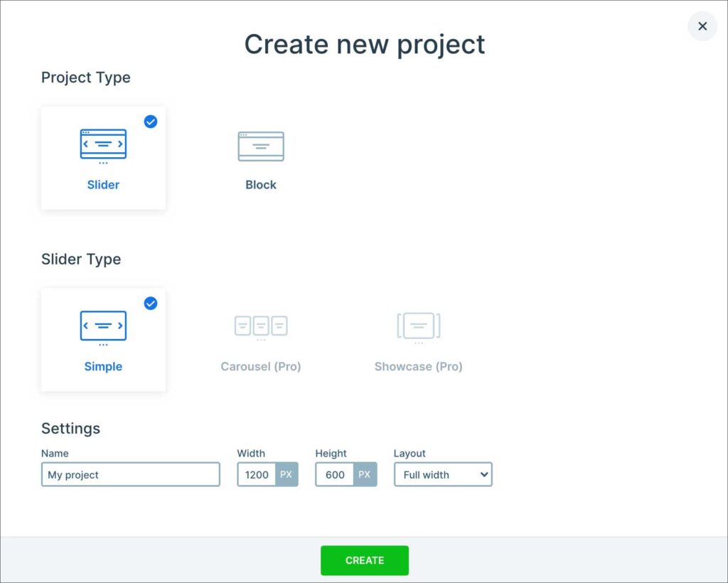Open the Layout dropdown
Viewport: 728px width, 583px height.
(x=442, y=475)
